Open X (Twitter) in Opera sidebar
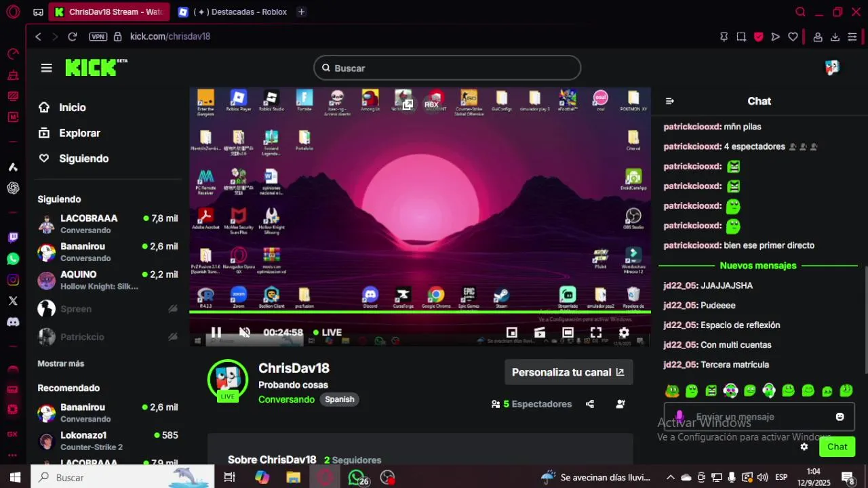Screen dimensions: 868x488 point(13,300)
